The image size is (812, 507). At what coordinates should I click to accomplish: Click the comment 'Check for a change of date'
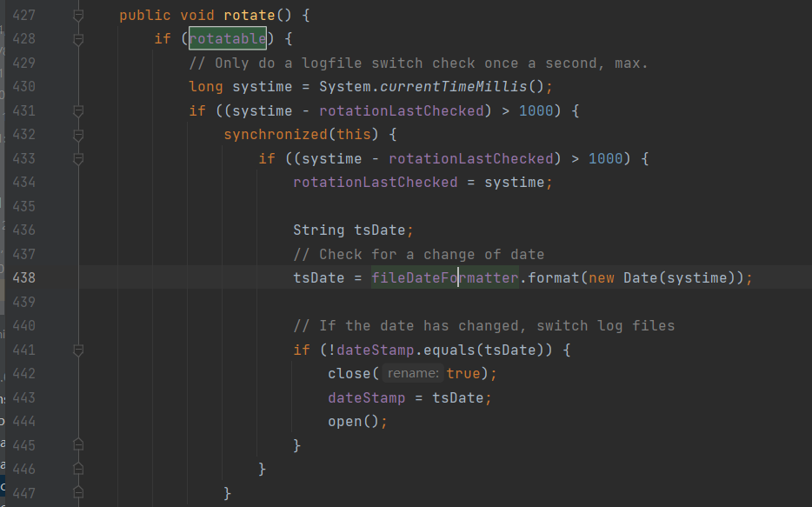pyautogui.click(x=430, y=255)
